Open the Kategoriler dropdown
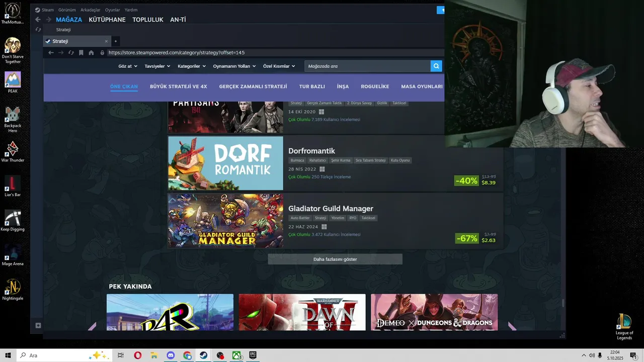Screen dimensions: 644x362 192,66
